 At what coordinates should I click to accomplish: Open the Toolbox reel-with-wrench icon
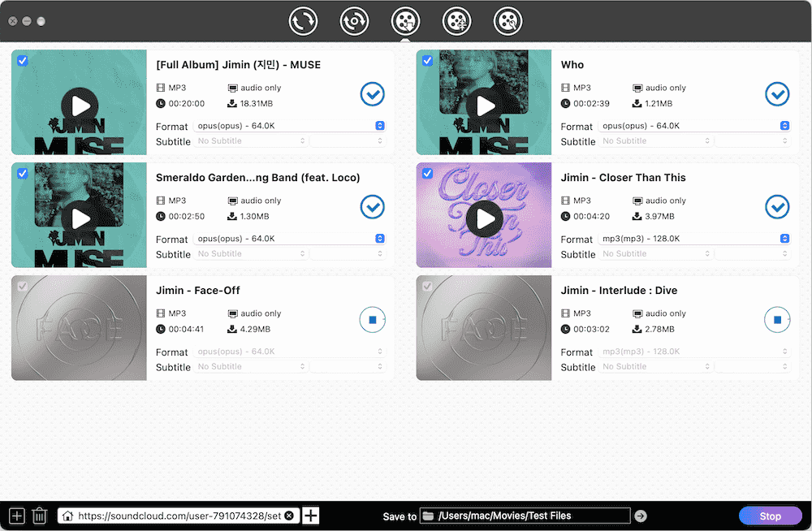[508, 21]
